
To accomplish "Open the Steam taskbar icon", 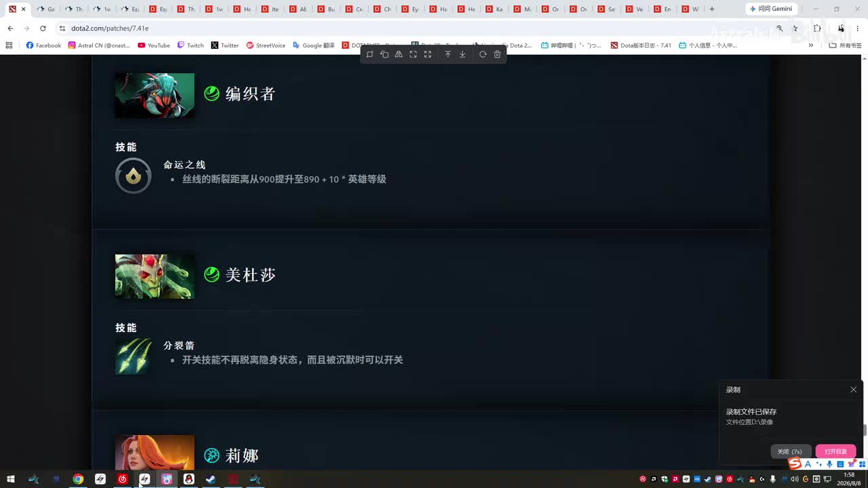I will point(211,479).
